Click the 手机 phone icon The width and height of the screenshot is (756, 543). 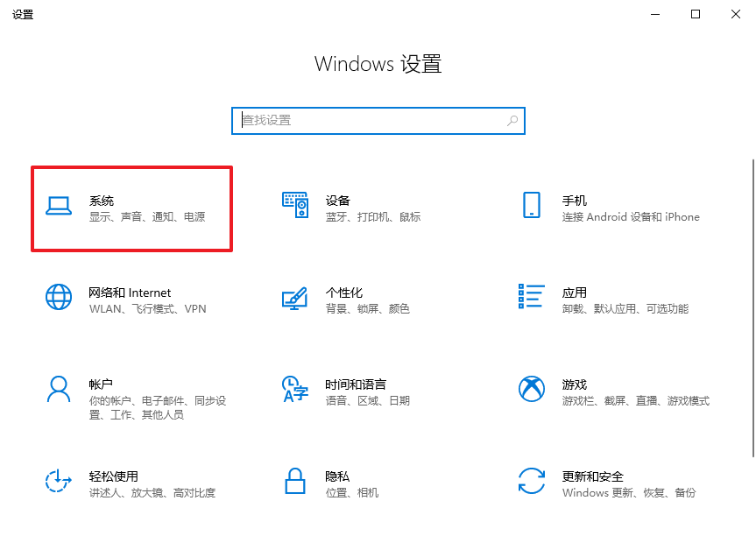click(531, 205)
